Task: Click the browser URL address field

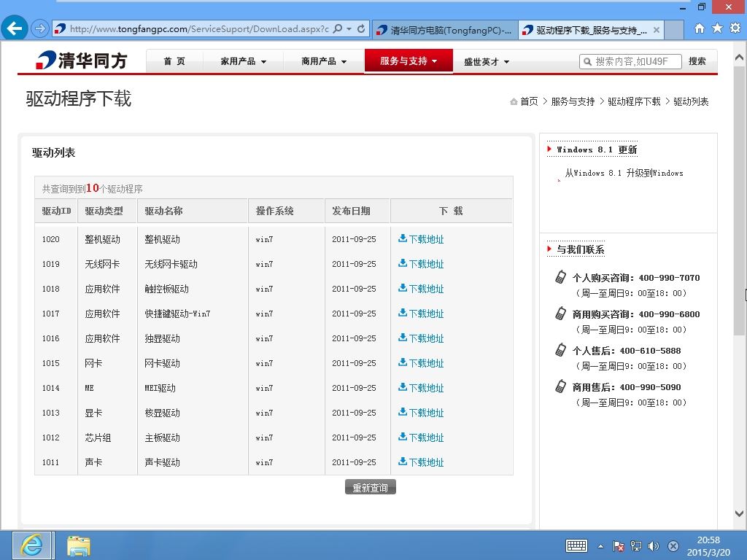Action: pyautogui.click(x=199, y=28)
